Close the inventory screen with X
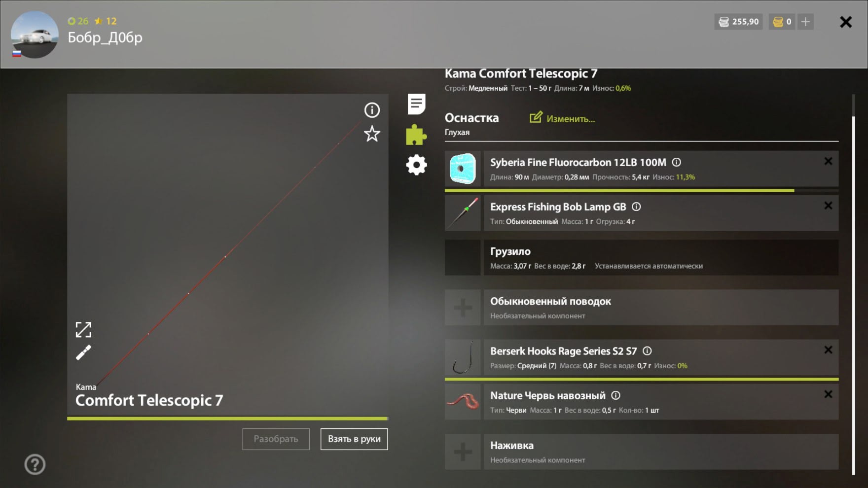This screenshot has width=868, height=488. click(846, 22)
